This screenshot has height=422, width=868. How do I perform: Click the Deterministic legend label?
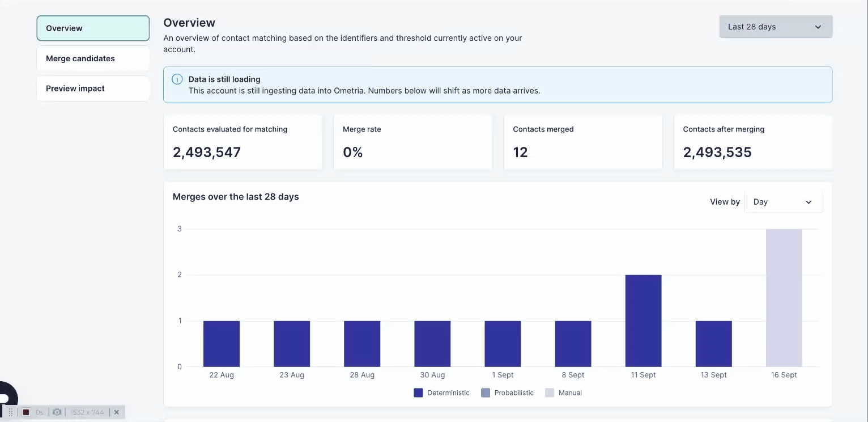pyautogui.click(x=448, y=393)
